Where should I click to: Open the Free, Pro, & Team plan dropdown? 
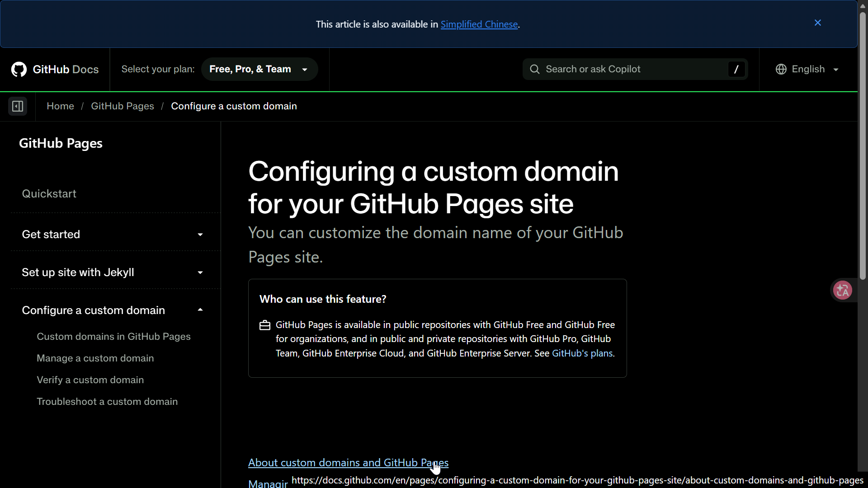[259, 69]
